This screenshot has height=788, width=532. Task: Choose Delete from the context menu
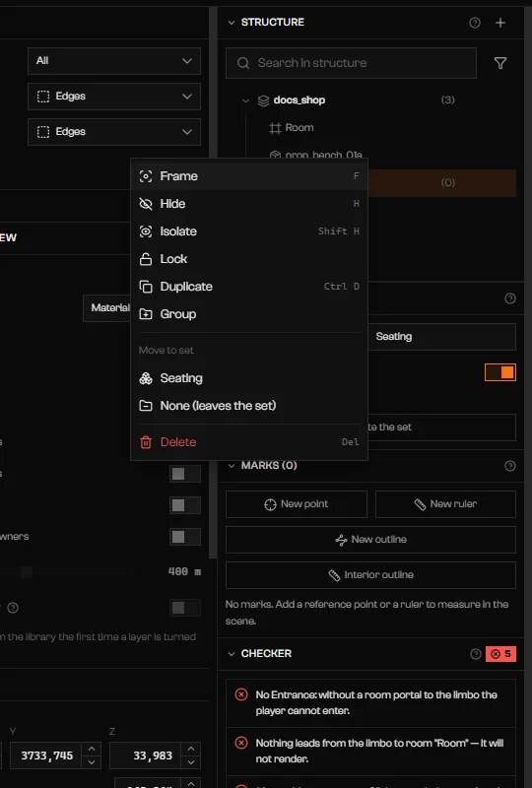(x=249, y=442)
